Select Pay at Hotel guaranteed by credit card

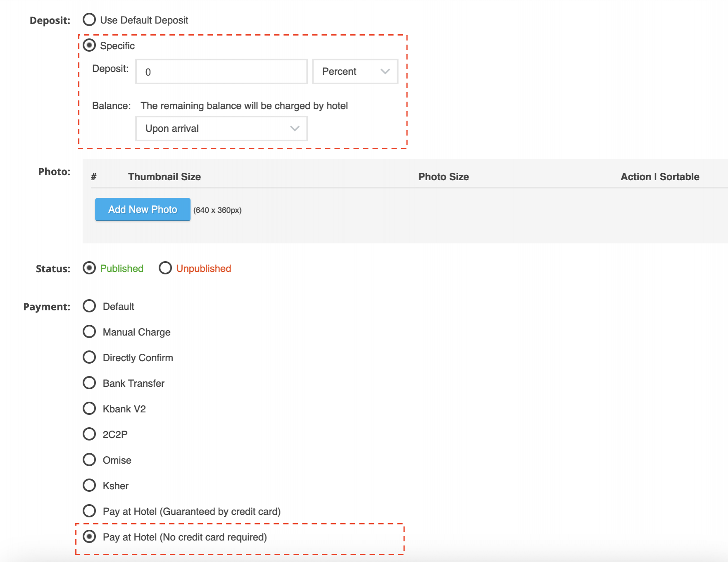89,511
